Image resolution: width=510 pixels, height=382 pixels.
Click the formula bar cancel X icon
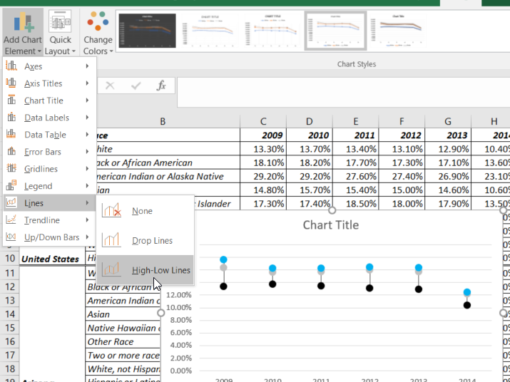(110, 86)
